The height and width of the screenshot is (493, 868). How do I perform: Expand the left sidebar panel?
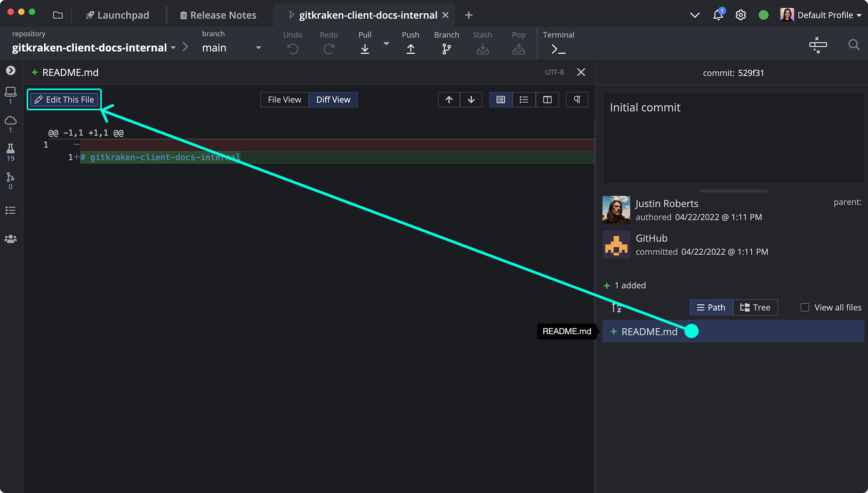(11, 70)
